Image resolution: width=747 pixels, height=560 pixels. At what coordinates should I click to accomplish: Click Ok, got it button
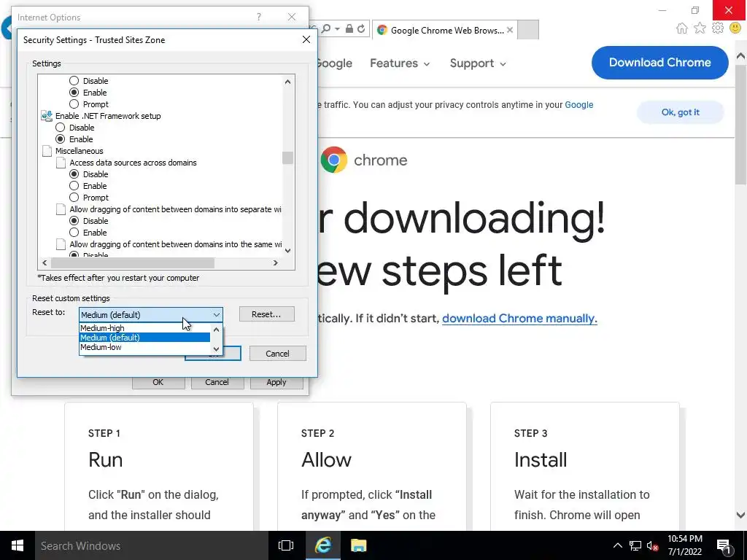pyautogui.click(x=681, y=112)
